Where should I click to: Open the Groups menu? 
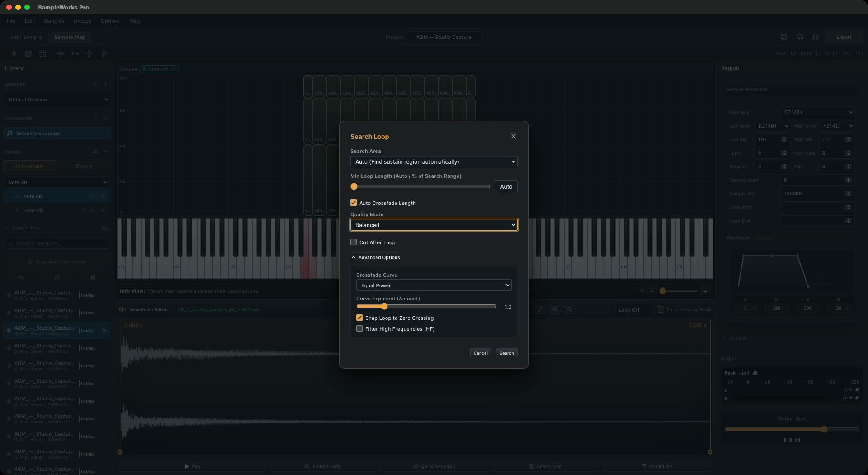82,21
